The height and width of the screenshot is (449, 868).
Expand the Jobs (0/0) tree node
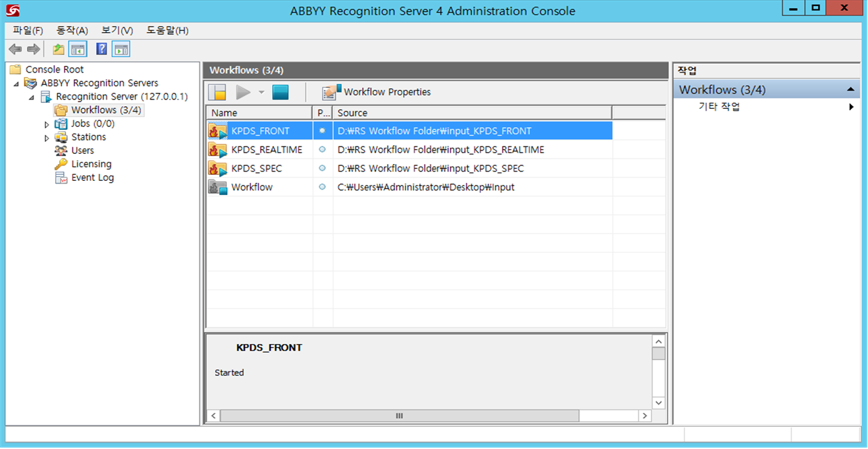(x=47, y=124)
